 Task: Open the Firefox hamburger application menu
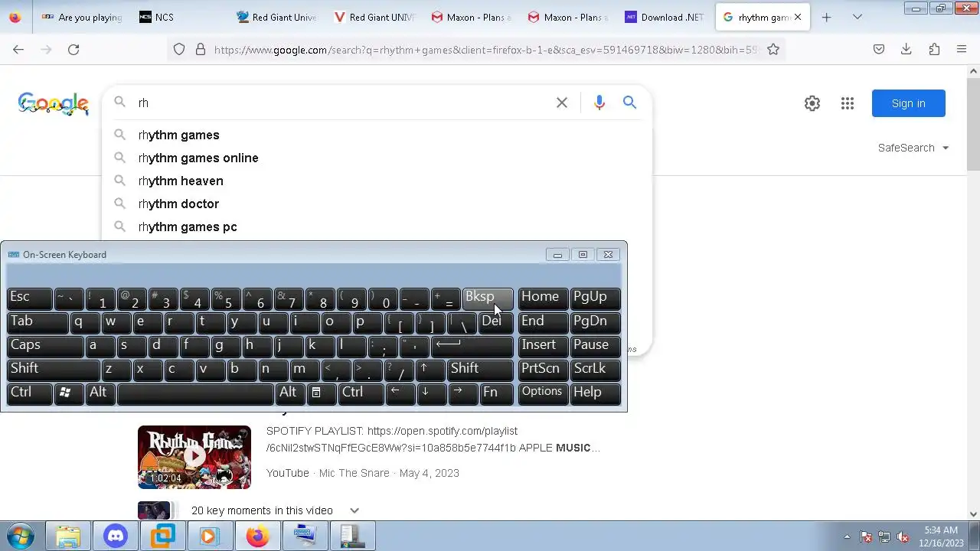(962, 50)
